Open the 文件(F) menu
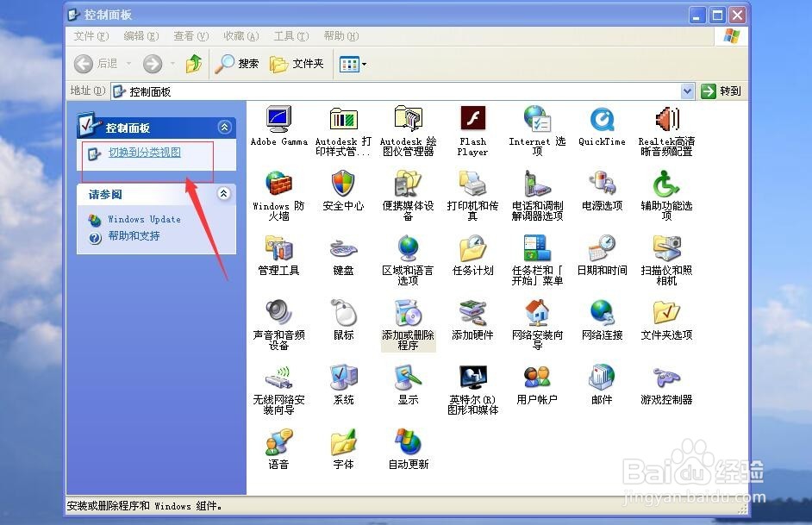 [91, 36]
